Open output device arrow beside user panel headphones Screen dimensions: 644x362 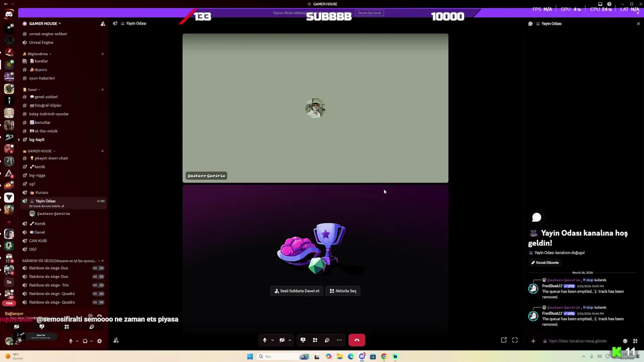tap(92, 341)
